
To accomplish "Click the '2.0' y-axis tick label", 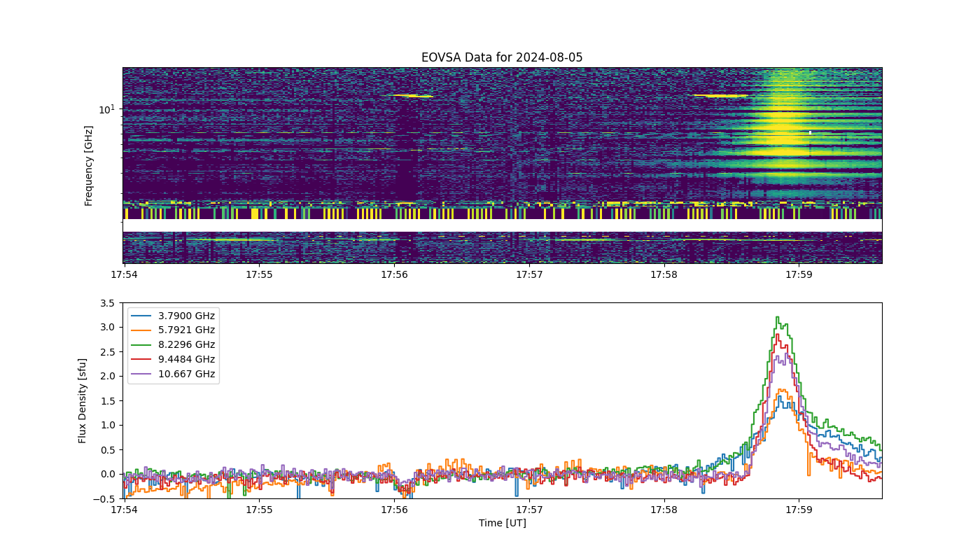I will coord(109,377).
